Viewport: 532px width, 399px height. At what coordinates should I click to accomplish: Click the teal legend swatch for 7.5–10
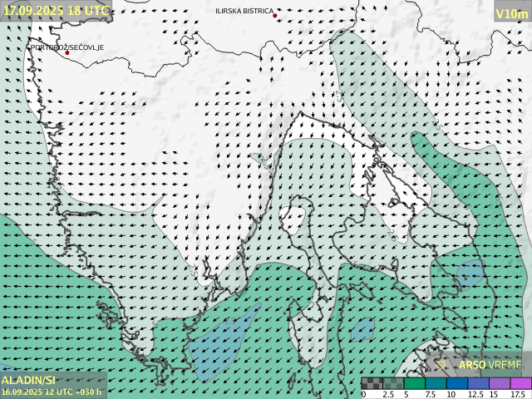click(436, 383)
